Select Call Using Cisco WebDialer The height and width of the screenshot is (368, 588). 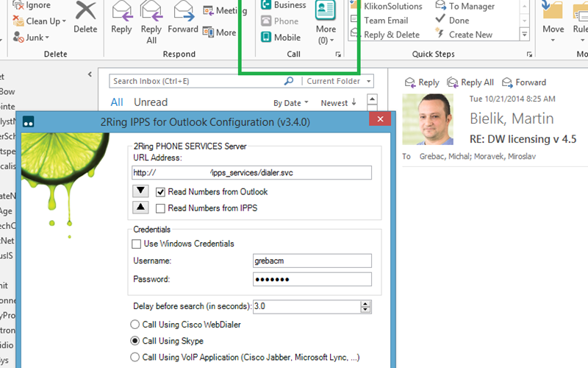[135, 325]
